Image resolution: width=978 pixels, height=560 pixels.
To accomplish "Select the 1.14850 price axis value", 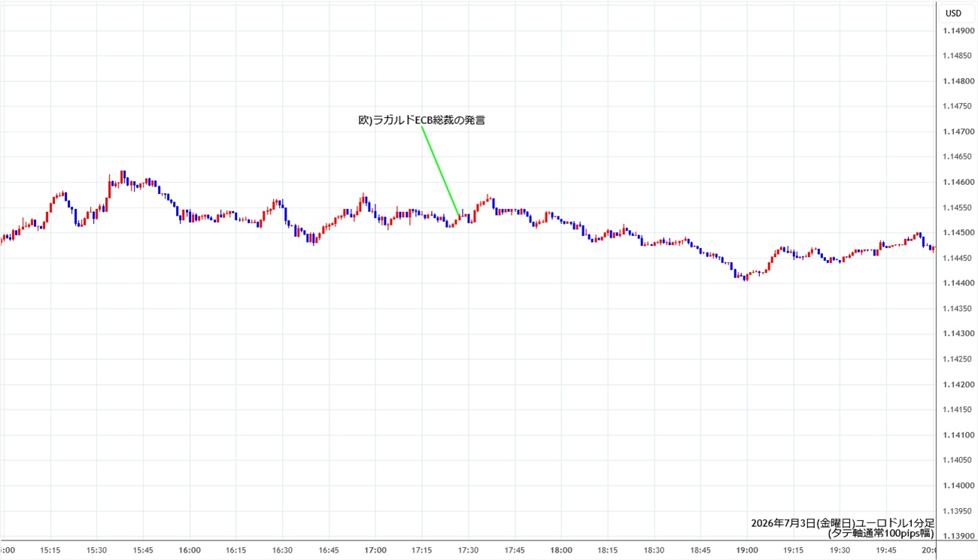I will tap(958, 56).
